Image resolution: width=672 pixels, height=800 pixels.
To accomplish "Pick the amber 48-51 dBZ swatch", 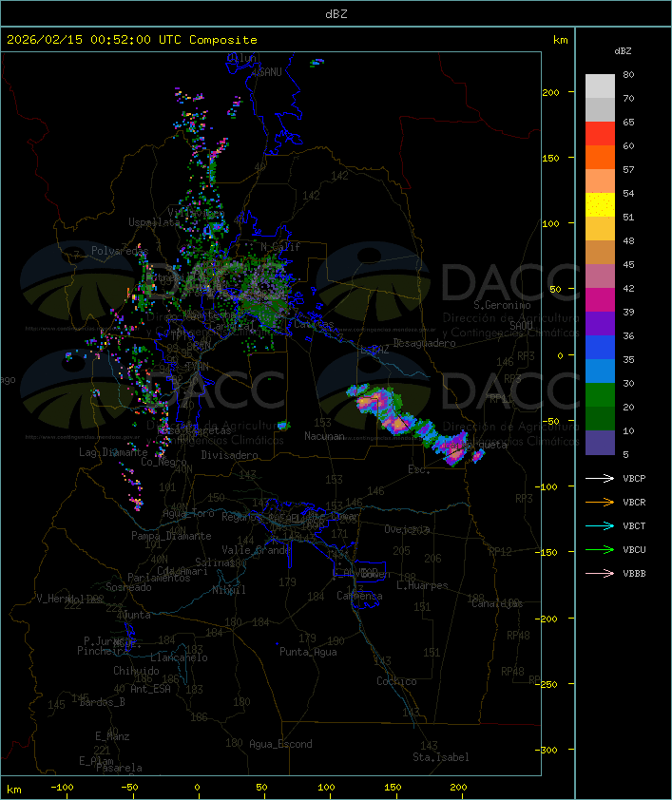I will coord(600,229).
